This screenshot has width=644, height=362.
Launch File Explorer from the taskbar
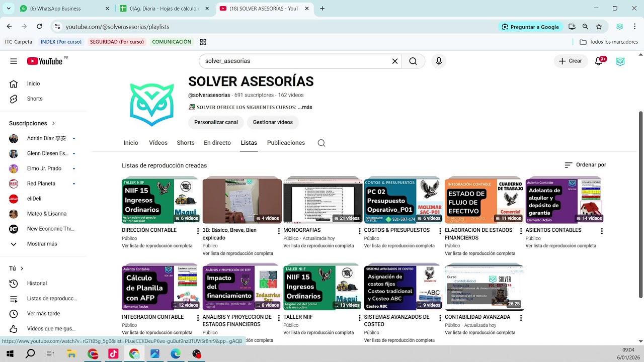pos(71,354)
